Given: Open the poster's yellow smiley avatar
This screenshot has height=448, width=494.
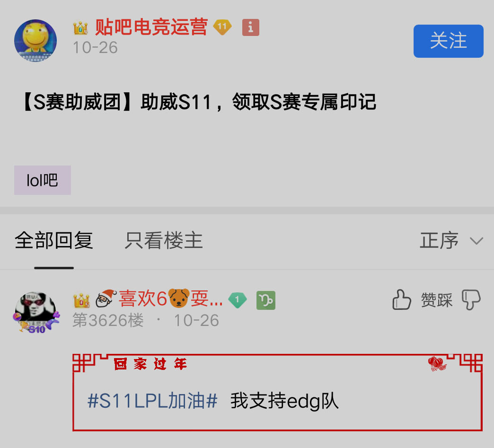Looking at the screenshot, I should tap(35, 41).
